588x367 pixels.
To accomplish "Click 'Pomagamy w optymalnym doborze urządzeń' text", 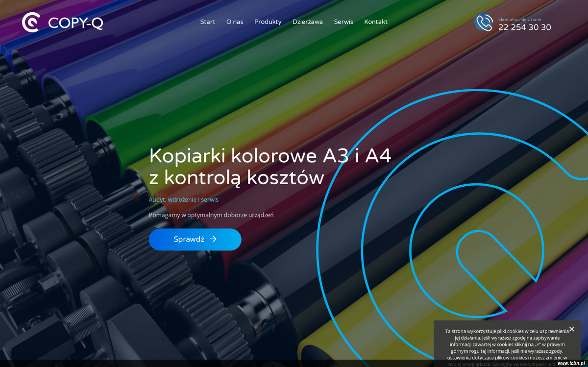I will [211, 215].
